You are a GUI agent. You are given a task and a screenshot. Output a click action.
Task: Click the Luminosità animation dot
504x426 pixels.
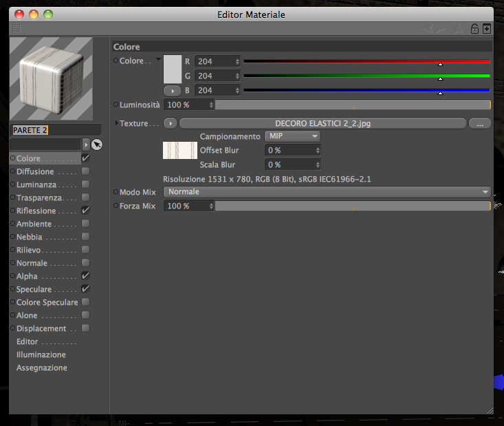pyautogui.click(x=116, y=104)
